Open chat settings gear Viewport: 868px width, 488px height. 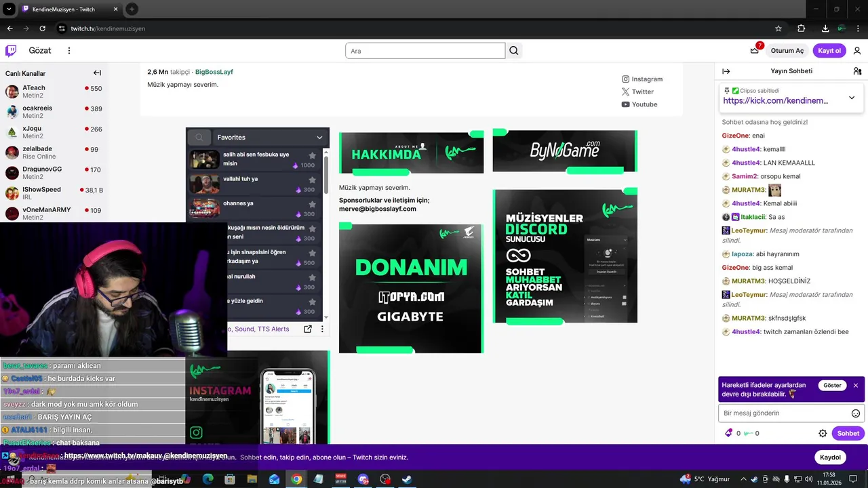pos(823,433)
